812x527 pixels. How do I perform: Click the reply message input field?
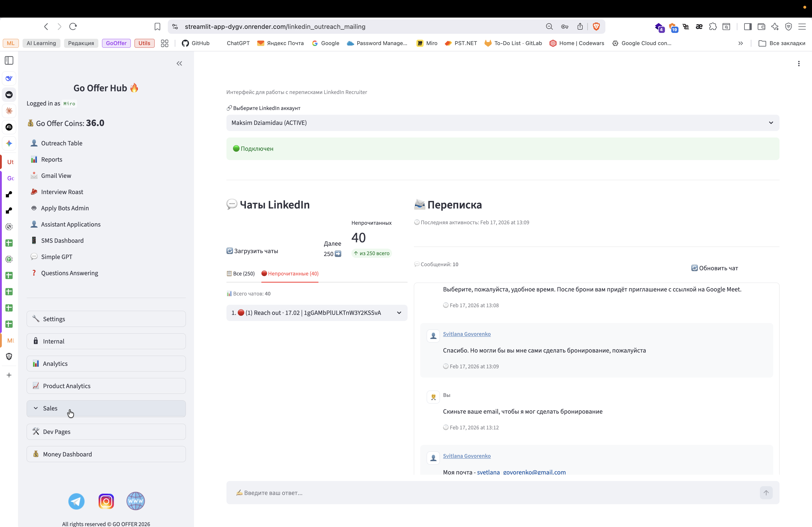(x=491, y=493)
